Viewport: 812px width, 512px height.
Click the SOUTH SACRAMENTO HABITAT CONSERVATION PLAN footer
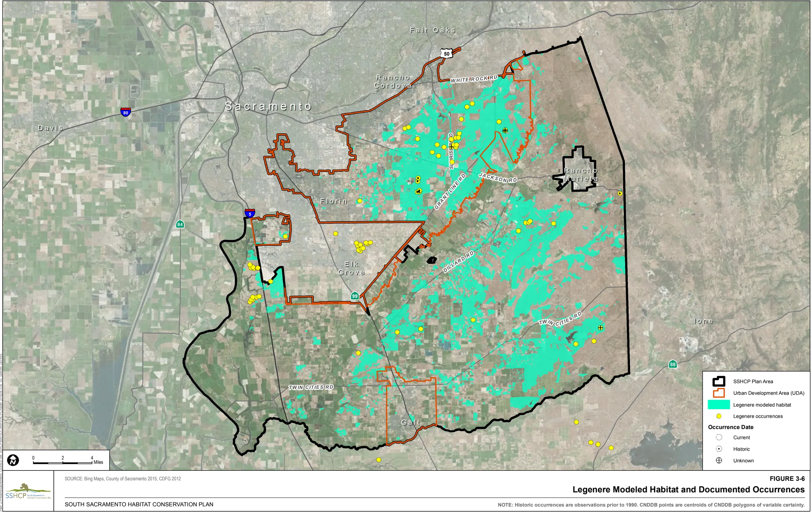(x=139, y=504)
